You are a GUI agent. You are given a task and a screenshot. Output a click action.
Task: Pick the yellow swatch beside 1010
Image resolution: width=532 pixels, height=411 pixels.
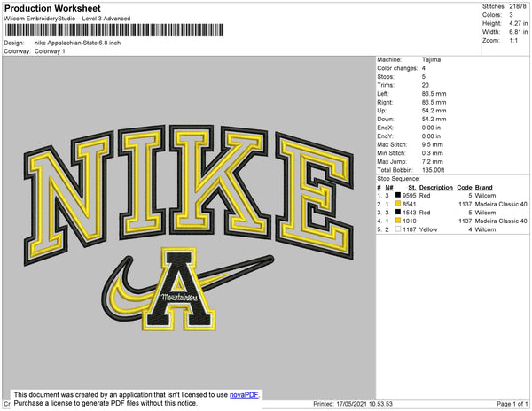pyautogui.click(x=399, y=221)
